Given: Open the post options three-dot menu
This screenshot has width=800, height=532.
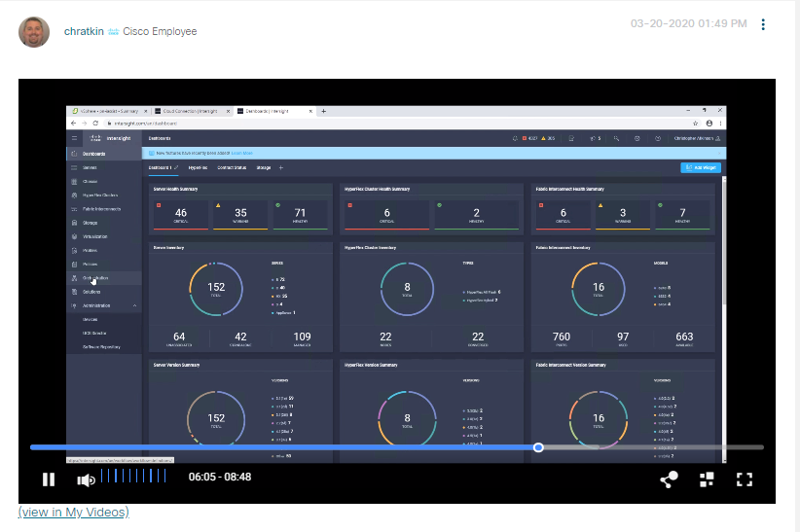Looking at the screenshot, I should (x=763, y=24).
